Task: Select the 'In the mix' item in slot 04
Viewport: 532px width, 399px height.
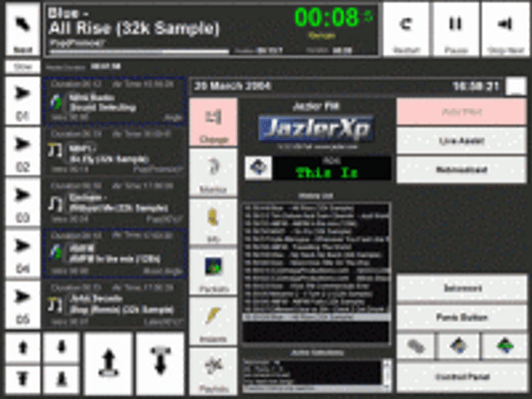Action: click(114, 253)
